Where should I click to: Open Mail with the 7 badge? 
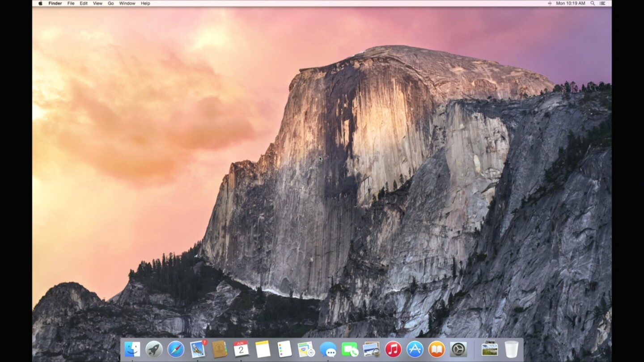coord(198,349)
